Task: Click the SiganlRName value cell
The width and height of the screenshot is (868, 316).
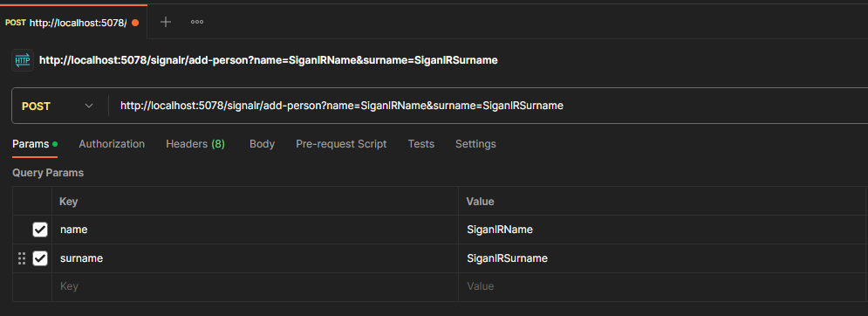Action: tap(661, 230)
